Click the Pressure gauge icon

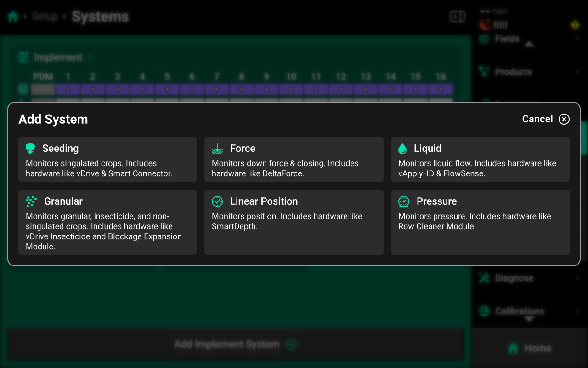(x=403, y=201)
